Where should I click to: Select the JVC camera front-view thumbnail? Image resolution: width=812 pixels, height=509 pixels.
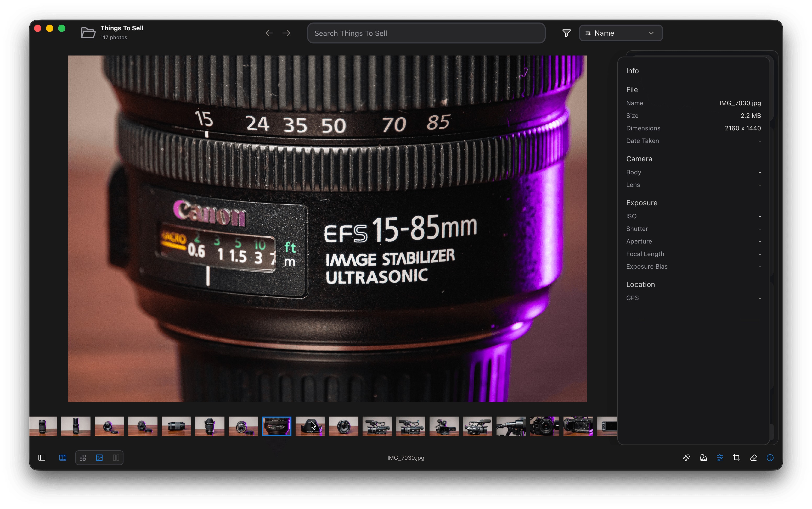pos(545,426)
